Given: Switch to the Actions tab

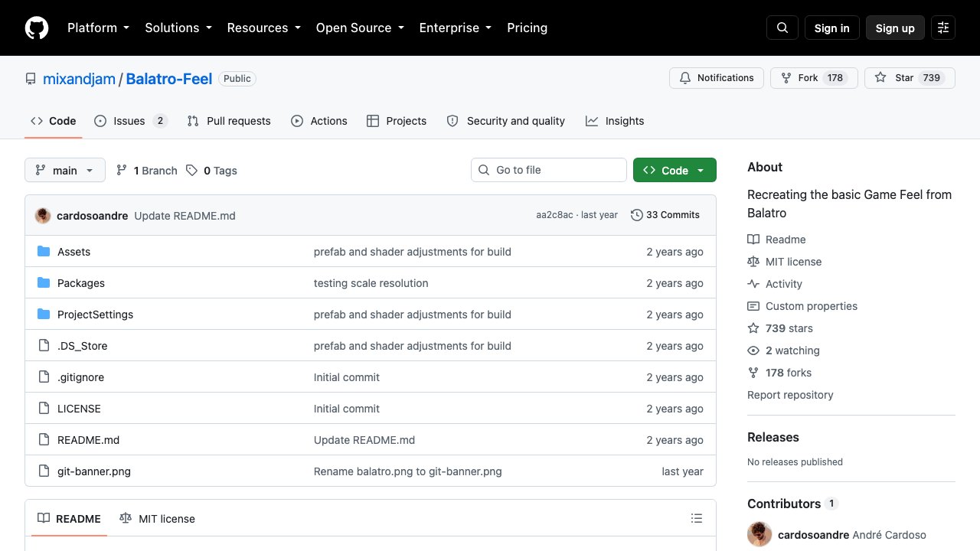Looking at the screenshot, I should pos(319,121).
